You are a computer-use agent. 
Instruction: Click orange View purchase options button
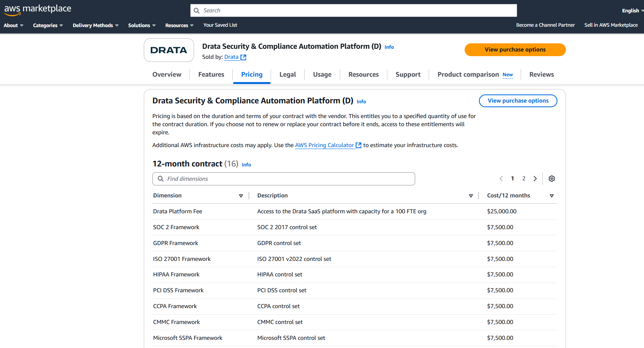(515, 50)
